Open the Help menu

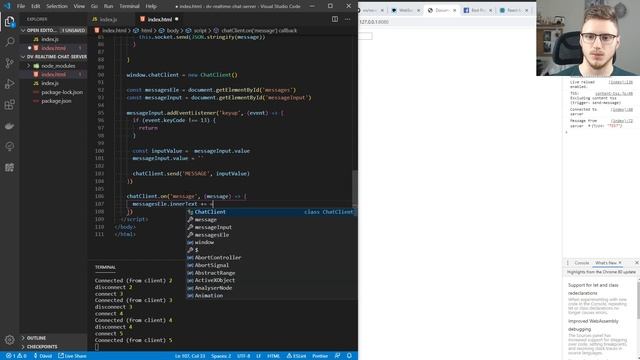pyautogui.click(x=151, y=6)
